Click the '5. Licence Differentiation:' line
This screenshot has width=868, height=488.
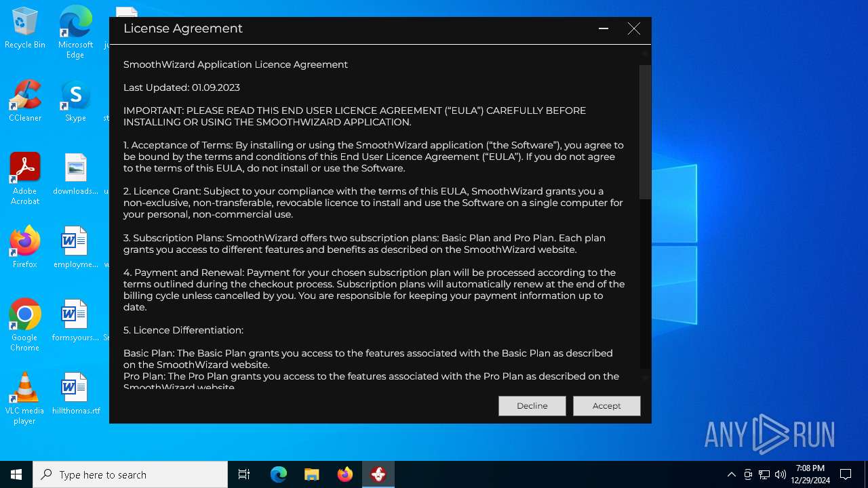(x=183, y=330)
